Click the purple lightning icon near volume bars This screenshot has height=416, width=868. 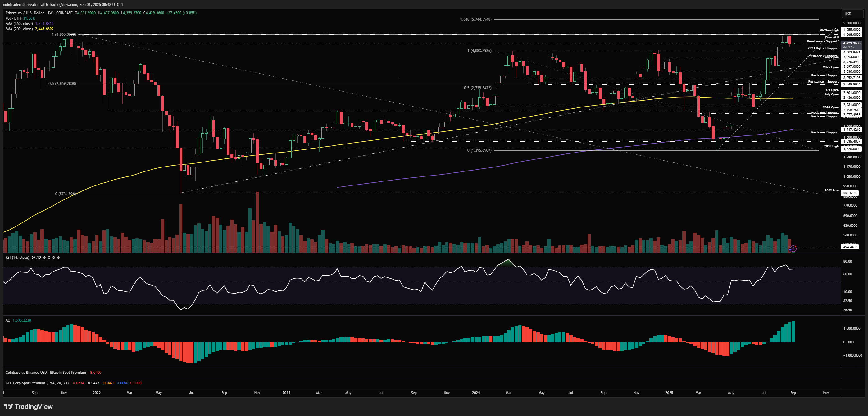coord(793,249)
